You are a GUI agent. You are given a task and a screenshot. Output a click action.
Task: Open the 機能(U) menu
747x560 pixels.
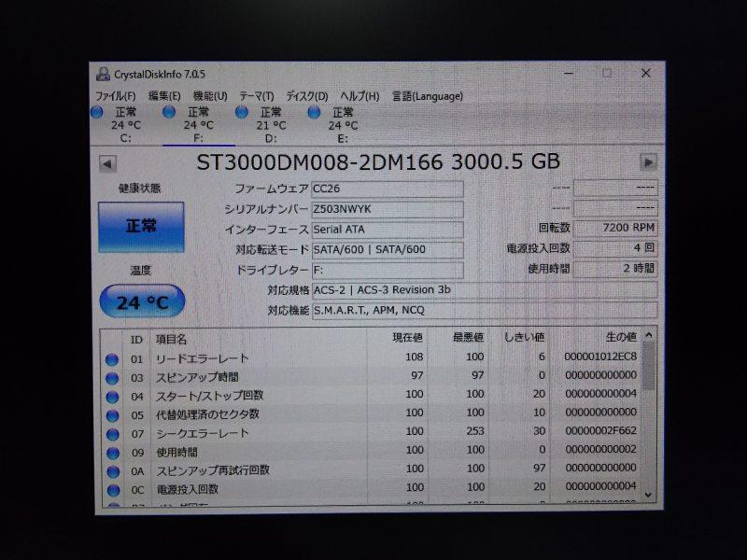pyautogui.click(x=210, y=96)
